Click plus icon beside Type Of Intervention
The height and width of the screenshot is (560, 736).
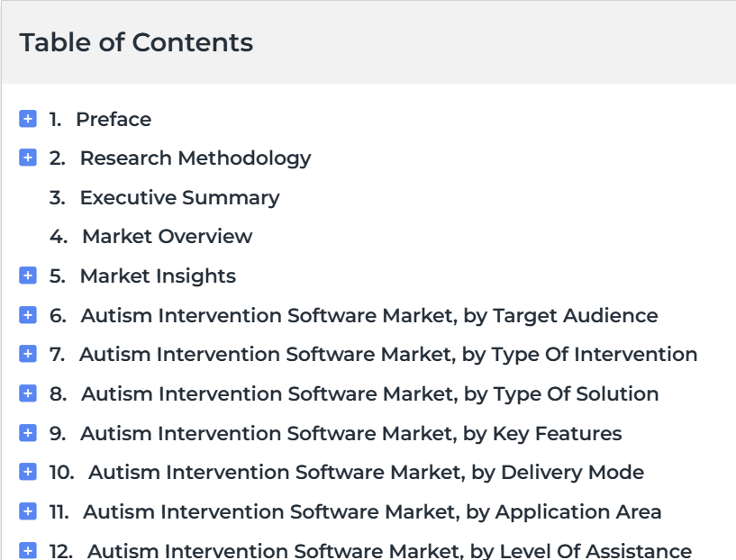pos(28,354)
